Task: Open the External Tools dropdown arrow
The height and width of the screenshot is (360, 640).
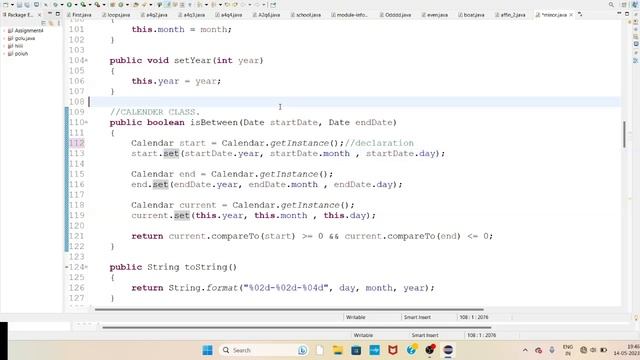Action: [104, 5]
